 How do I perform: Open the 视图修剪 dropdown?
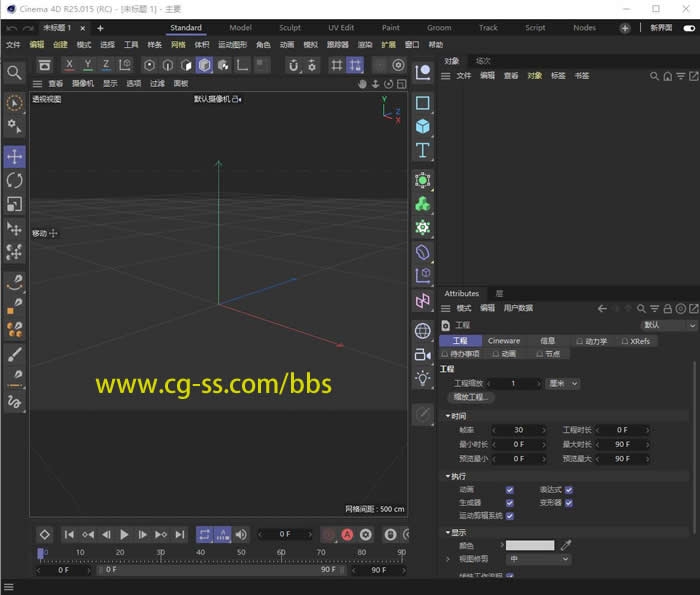pos(539,559)
